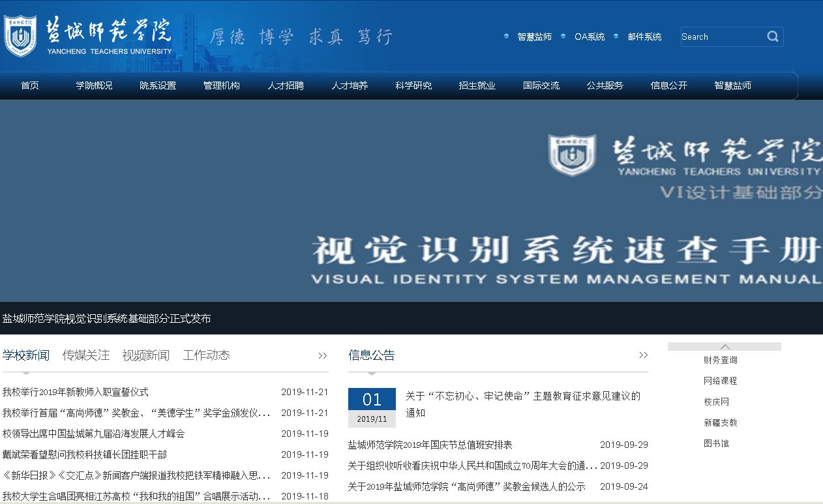Open the OA系统 link
This screenshot has height=504, width=823.
click(590, 37)
